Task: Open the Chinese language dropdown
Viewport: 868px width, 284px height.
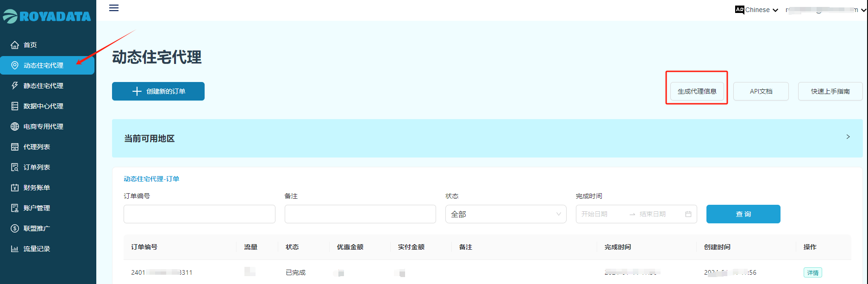Action: coord(757,10)
